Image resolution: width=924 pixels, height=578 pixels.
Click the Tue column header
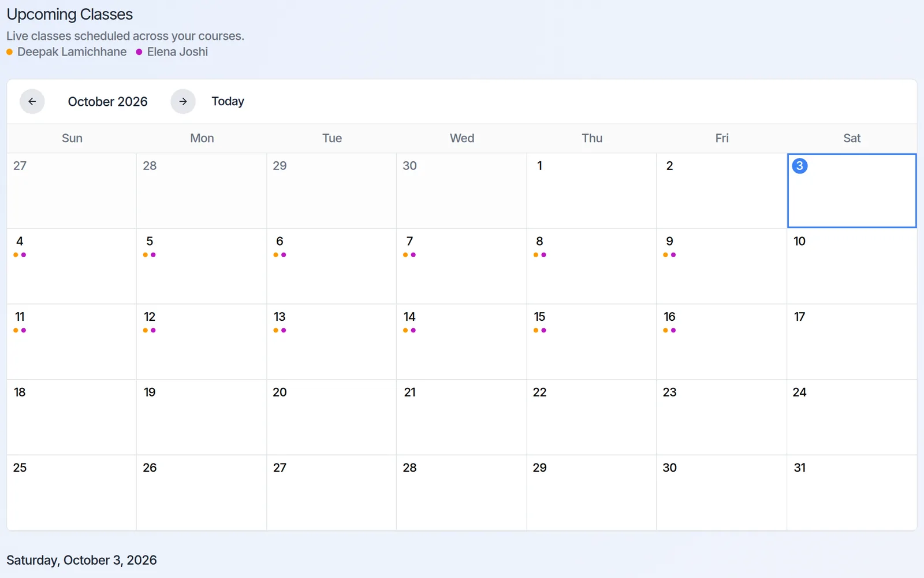tap(332, 138)
